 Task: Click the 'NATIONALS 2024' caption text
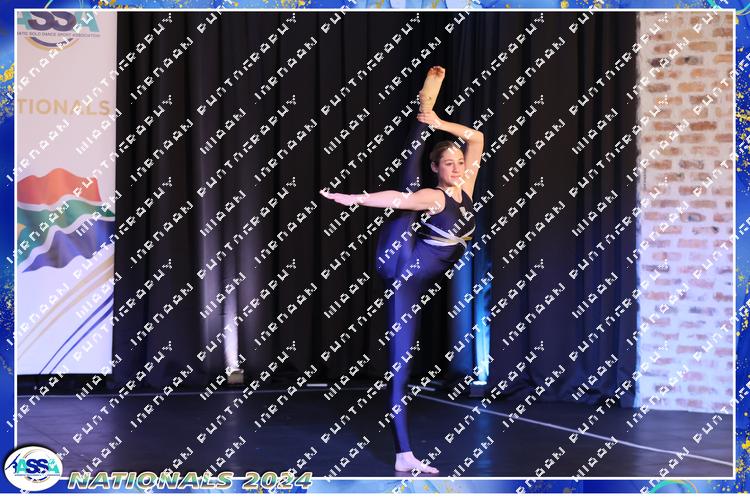(190, 480)
